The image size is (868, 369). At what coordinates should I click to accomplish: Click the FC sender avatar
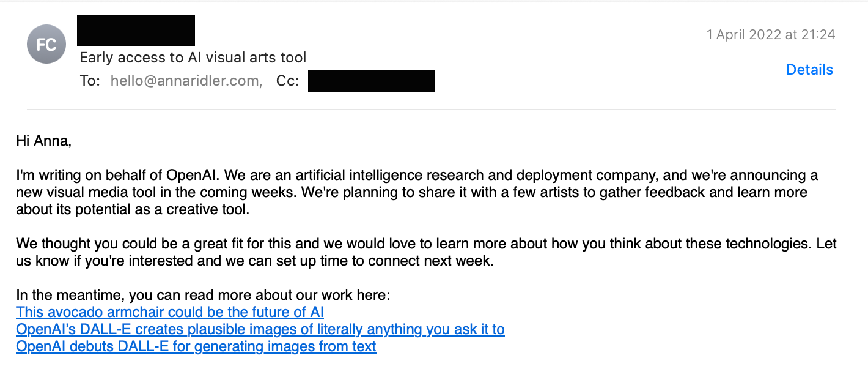(x=46, y=44)
